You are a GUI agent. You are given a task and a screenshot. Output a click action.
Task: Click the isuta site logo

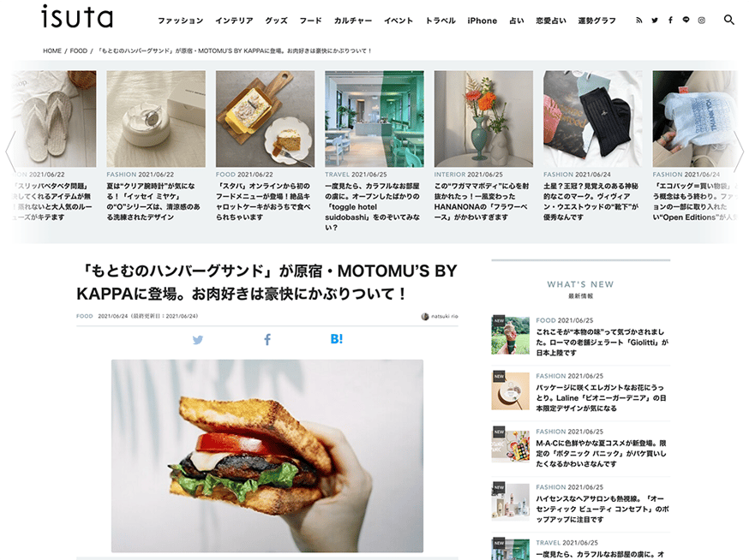click(x=77, y=16)
